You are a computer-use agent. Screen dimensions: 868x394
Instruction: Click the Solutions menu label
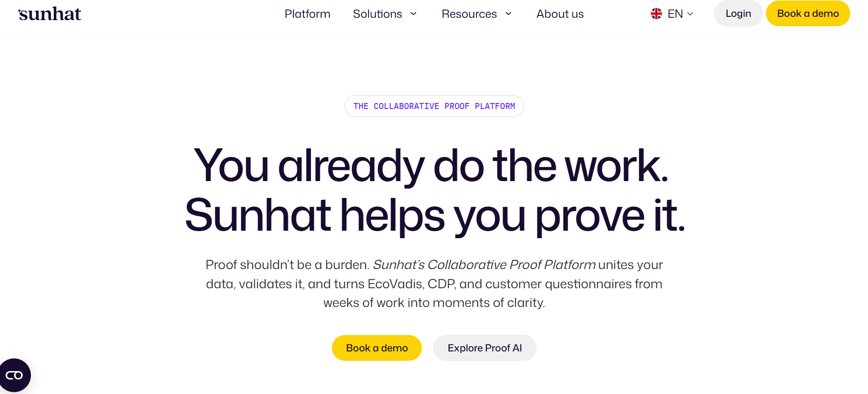(x=377, y=14)
